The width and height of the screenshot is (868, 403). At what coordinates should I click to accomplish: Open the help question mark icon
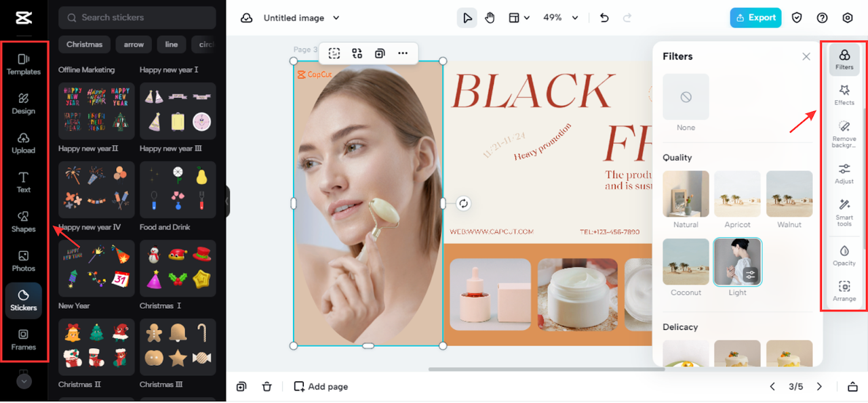click(823, 18)
